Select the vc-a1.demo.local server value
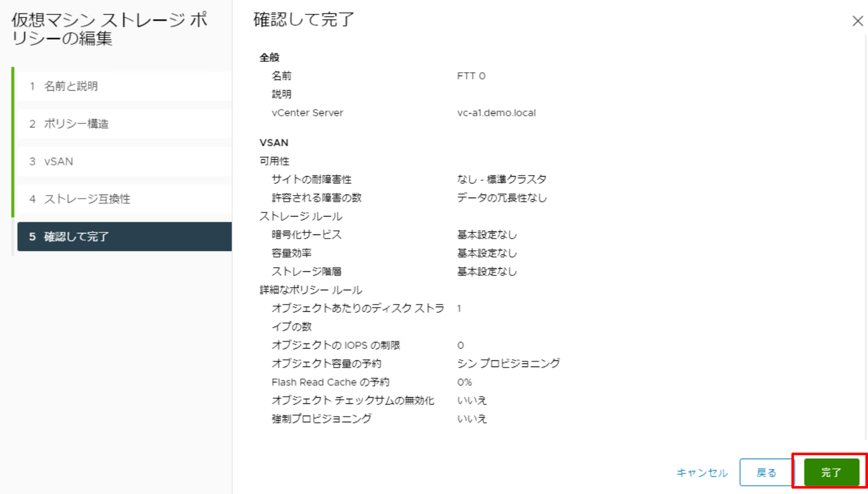The height and width of the screenshot is (494, 868). (496, 113)
